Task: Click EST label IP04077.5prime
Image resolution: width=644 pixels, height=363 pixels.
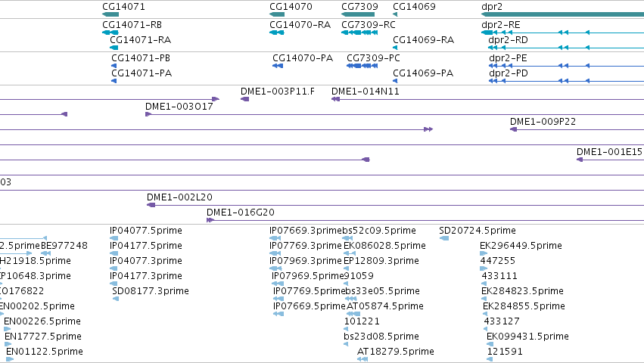Action: [x=146, y=231]
